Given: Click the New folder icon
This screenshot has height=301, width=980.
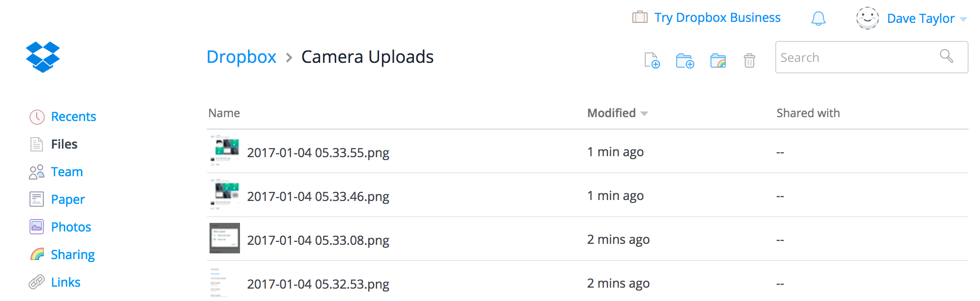Looking at the screenshot, I should pos(685,60).
